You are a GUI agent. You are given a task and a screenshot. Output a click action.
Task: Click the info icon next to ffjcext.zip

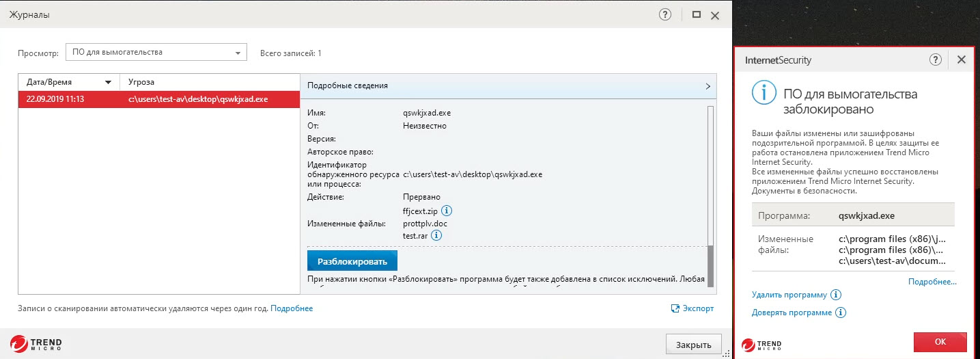[x=447, y=211]
